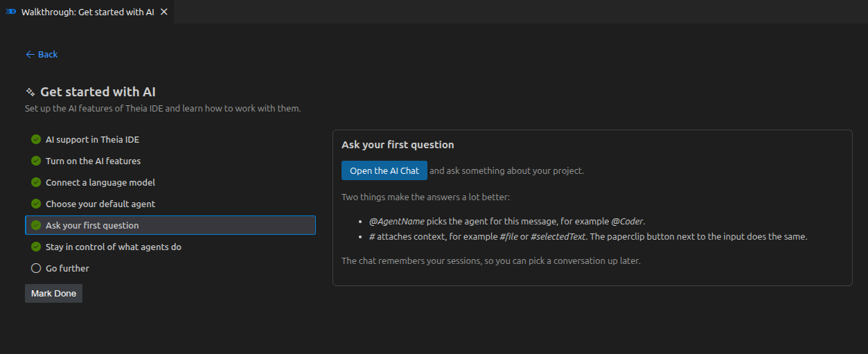Open the AI support in Theia IDE step

(170, 139)
